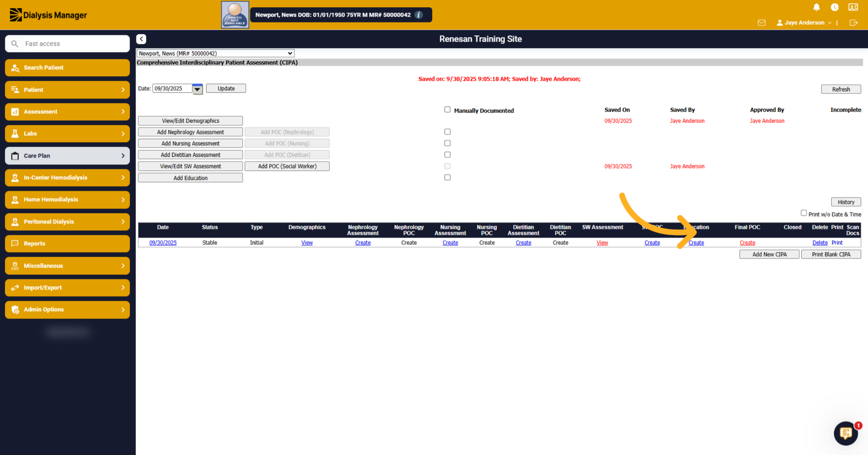Screen dimensions: 868x455
Task: Check the Add Education row checkbox
Action: tap(447, 177)
